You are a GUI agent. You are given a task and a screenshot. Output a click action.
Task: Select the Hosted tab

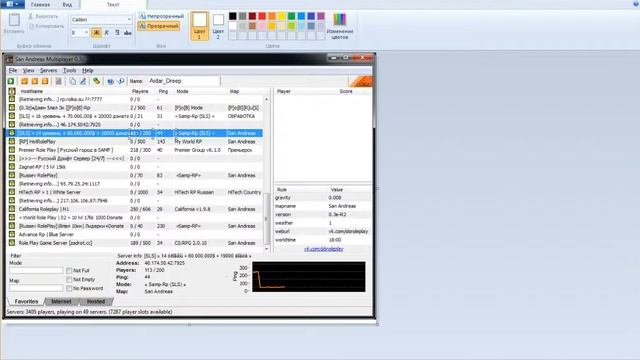point(96,301)
